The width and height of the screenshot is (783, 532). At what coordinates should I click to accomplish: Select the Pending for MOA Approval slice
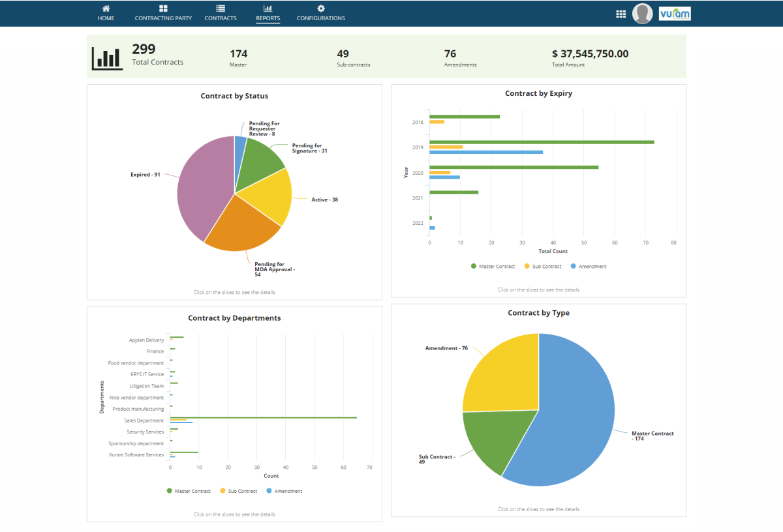pos(241,225)
